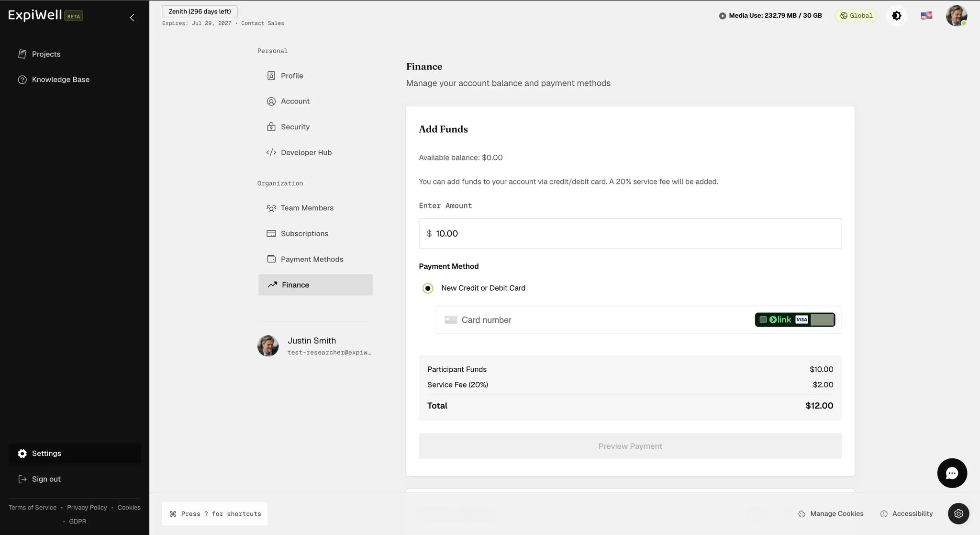Open the Global region selector
Viewport: 980px width, 535px height.
click(x=856, y=16)
